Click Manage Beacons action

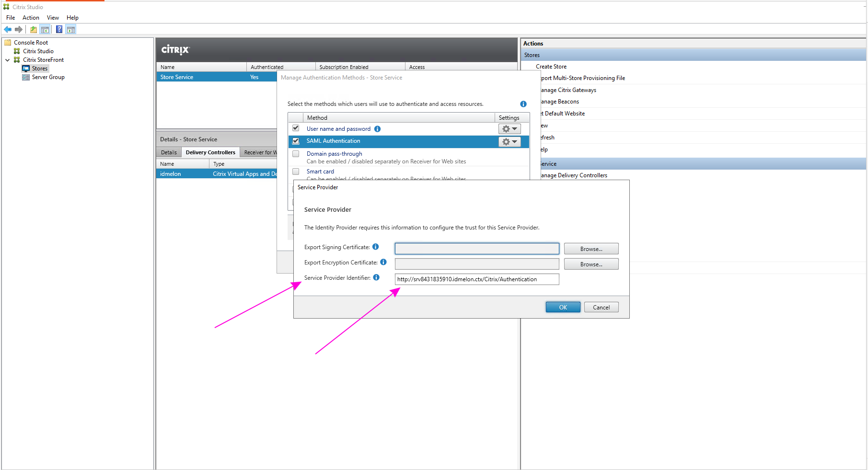click(560, 102)
